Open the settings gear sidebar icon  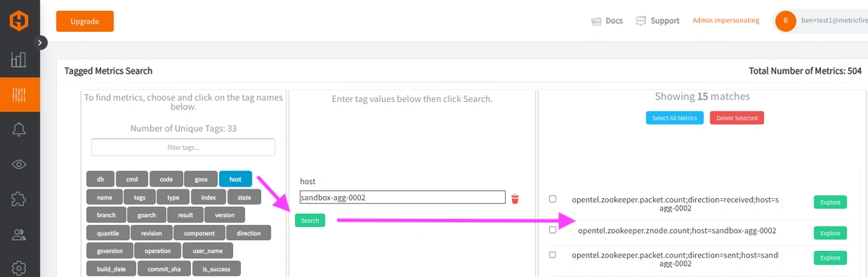(20, 268)
